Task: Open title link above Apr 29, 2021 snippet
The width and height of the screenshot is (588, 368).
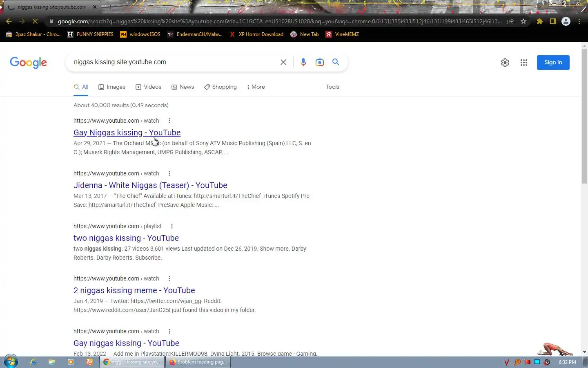Action: pyautogui.click(x=127, y=132)
